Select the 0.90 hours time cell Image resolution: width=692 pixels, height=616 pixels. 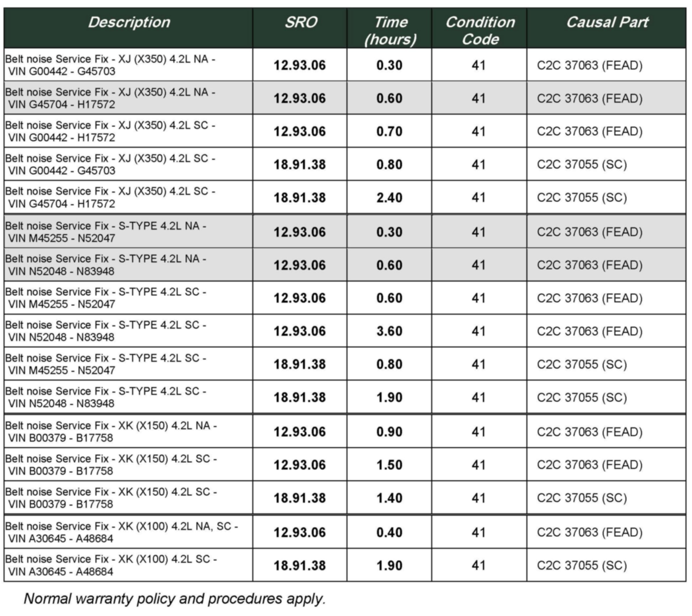pos(389,432)
